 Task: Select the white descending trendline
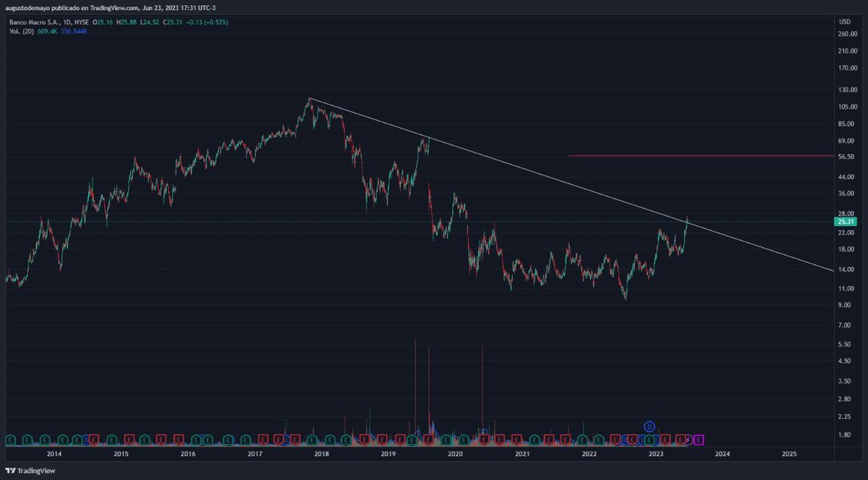point(571,186)
